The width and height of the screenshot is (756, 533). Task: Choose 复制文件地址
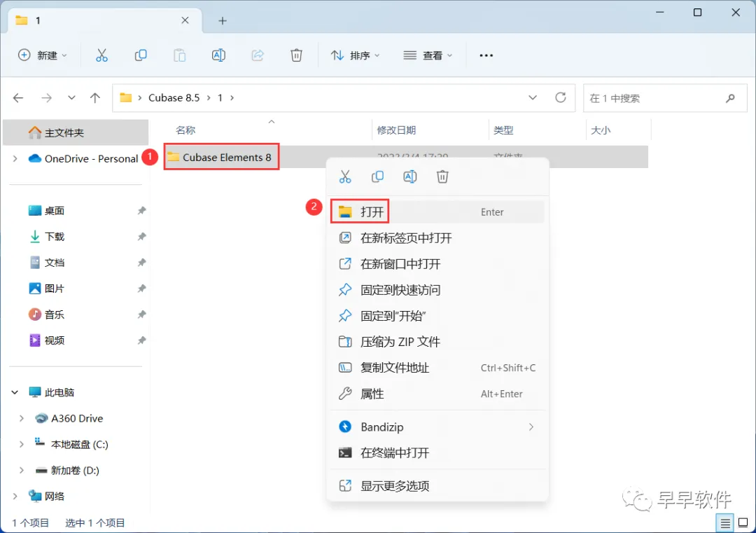pyautogui.click(x=437, y=368)
